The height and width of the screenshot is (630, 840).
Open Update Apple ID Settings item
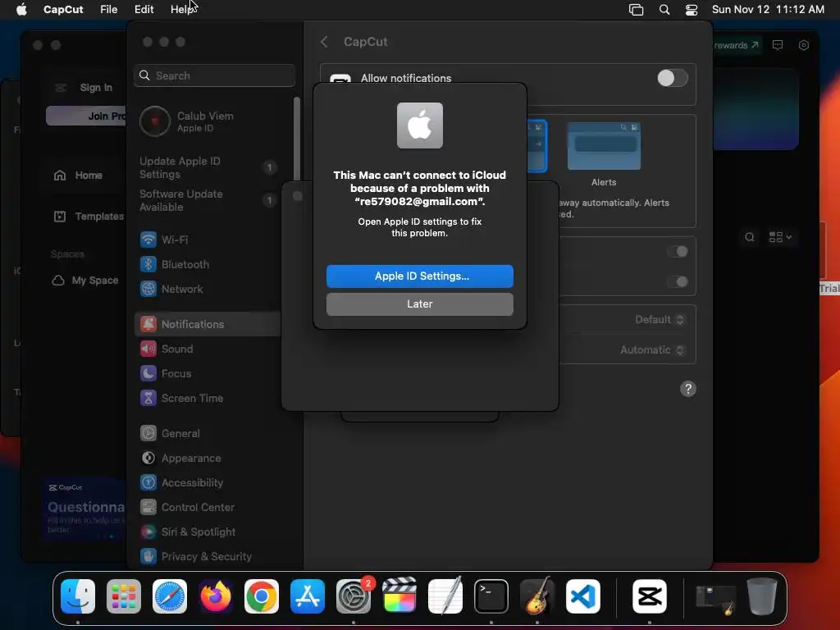coord(208,167)
